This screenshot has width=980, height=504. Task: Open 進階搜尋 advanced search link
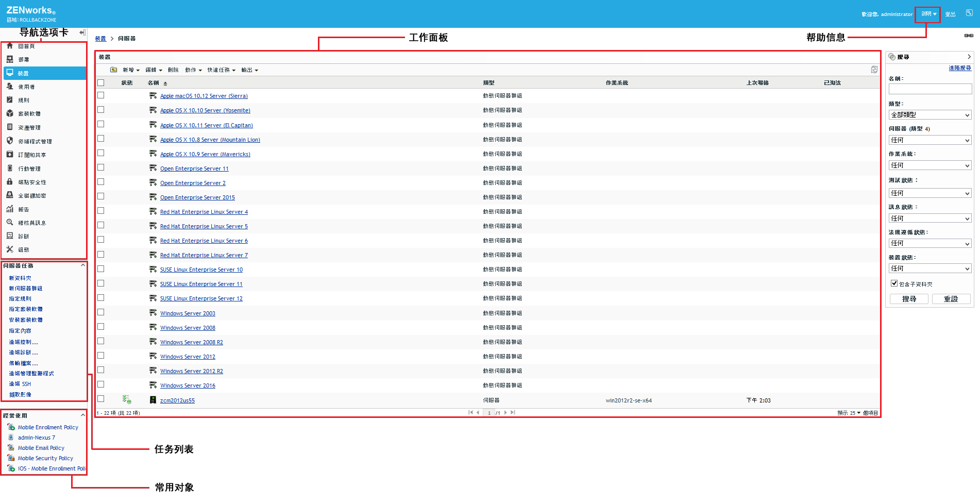(x=960, y=68)
